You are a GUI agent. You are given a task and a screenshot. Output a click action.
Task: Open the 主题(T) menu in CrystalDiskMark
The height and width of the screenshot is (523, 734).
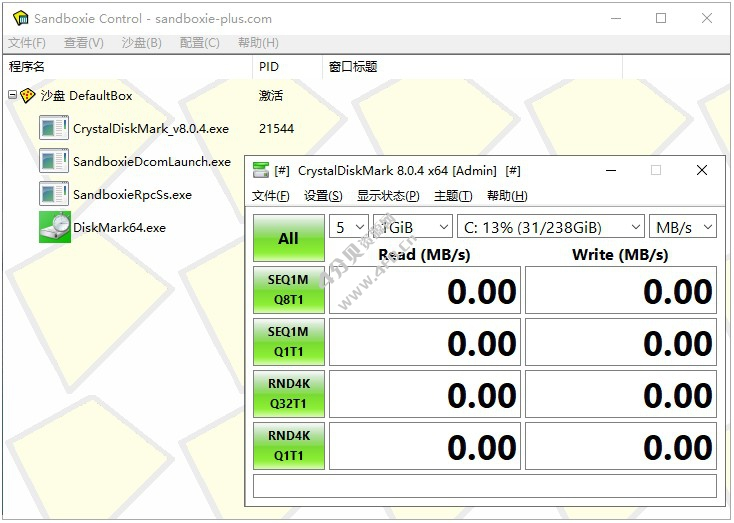[x=453, y=196]
